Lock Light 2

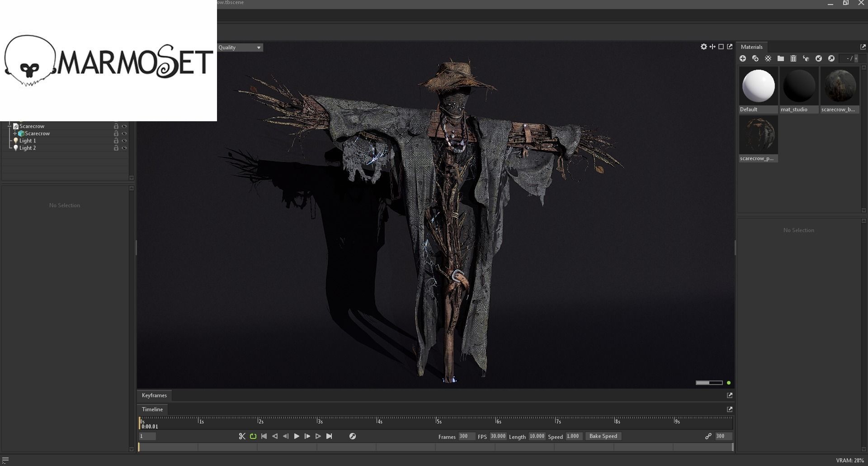pos(116,148)
